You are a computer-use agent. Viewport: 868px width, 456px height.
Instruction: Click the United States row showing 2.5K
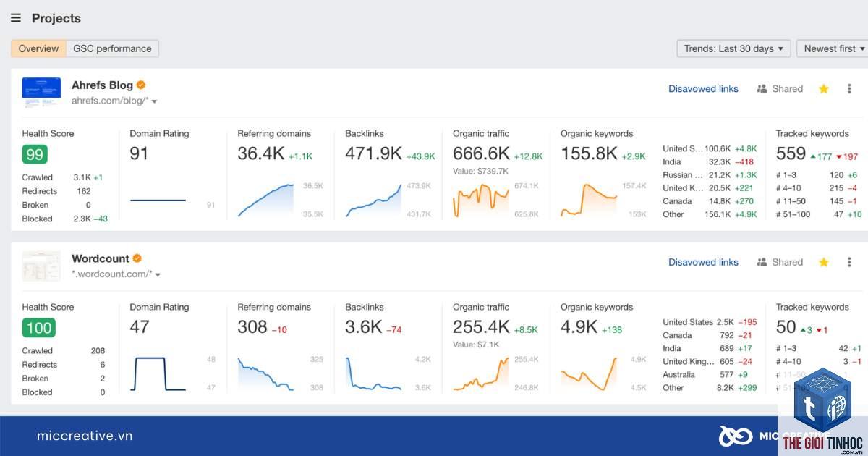tap(710, 322)
